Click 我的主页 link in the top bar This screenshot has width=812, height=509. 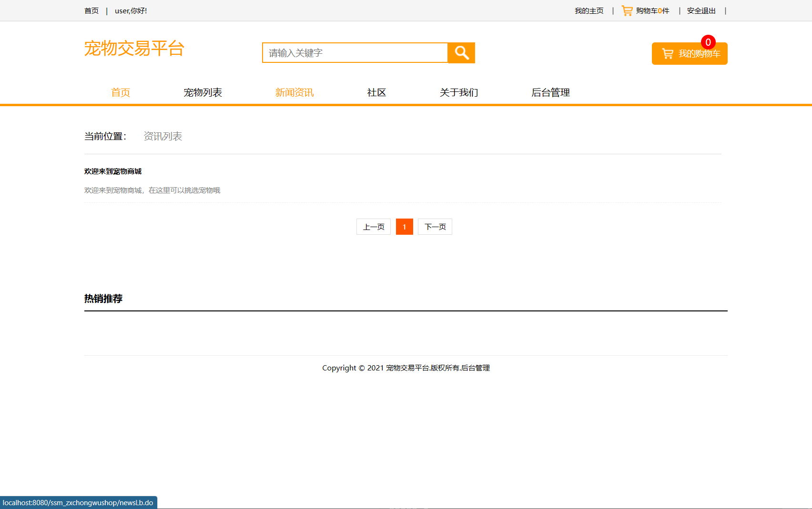pyautogui.click(x=589, y=10)
